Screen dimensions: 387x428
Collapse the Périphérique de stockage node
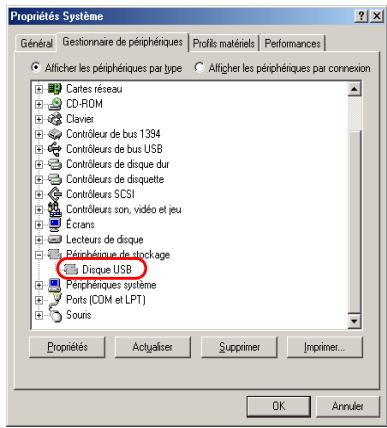coord(39,255)
